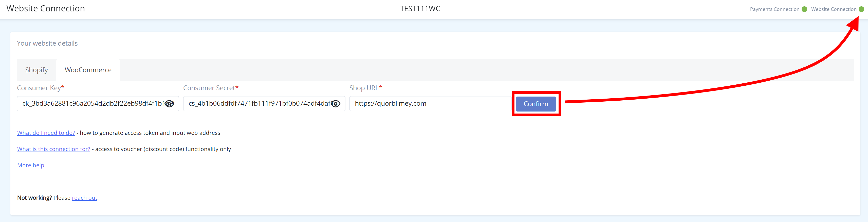Viewport: 868px width, 222px height.
Task: Open the More help link
Action: [31, 165]
